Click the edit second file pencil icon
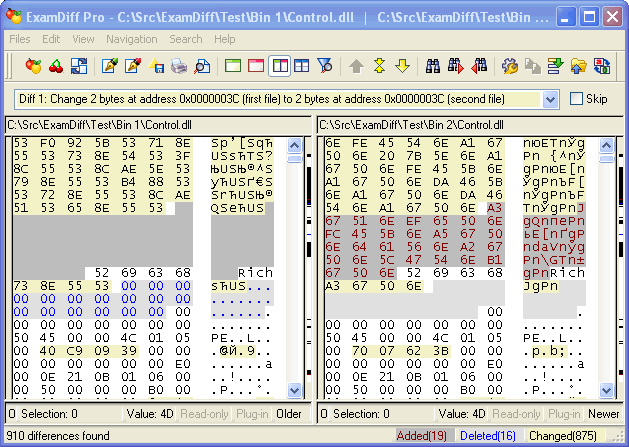Image resolution: width=629 pixels, height=447 pixels. [133, 65]
